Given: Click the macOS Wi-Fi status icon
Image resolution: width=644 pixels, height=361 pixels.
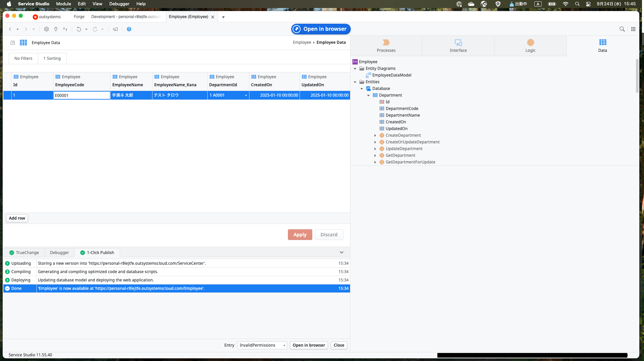Looking at the screenshot, I should [x=565, y=4].
